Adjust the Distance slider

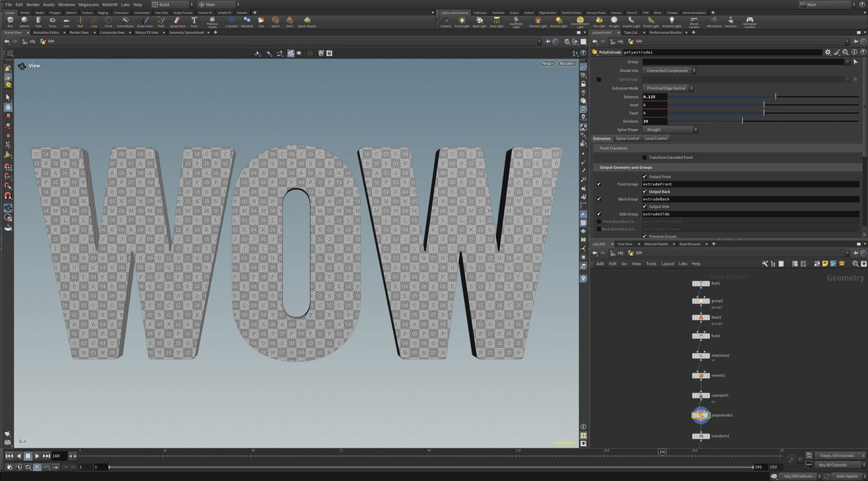click(x=764, y=97)
